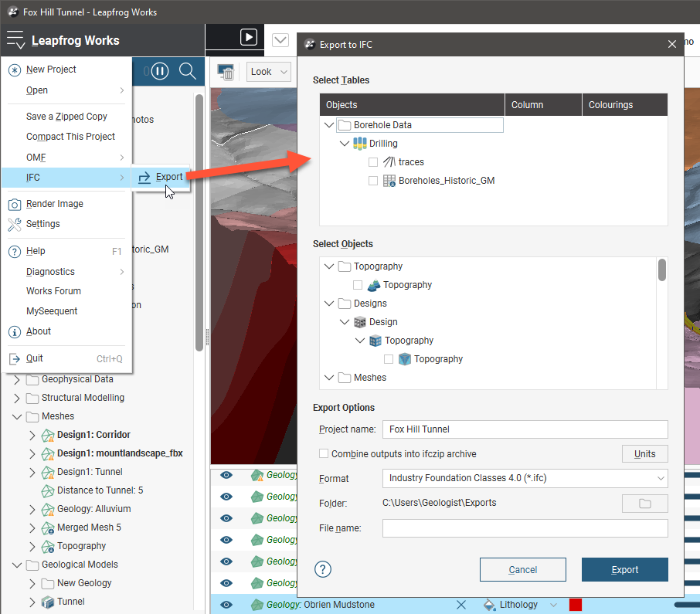The height and width of the screenshot is (614, 700).
Task: Click the clear scene trash icon
Action: [x=226, y=72]
